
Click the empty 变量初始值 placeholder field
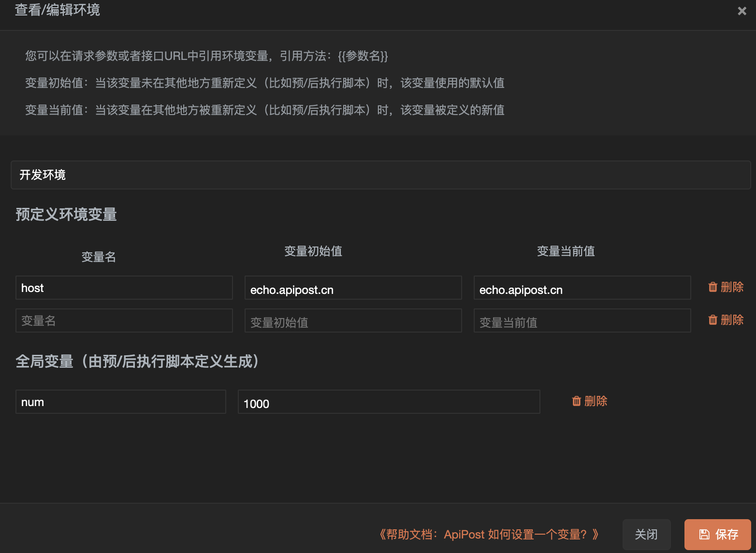tap(353, 320)
